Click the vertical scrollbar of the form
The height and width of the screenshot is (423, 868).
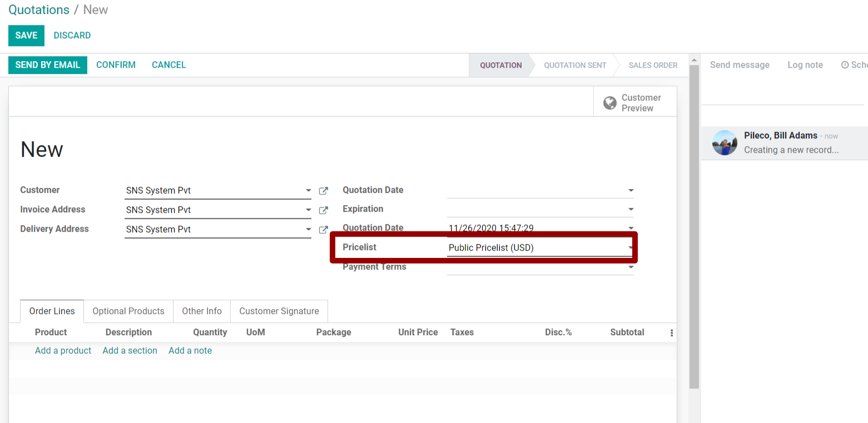click(694, 222)
